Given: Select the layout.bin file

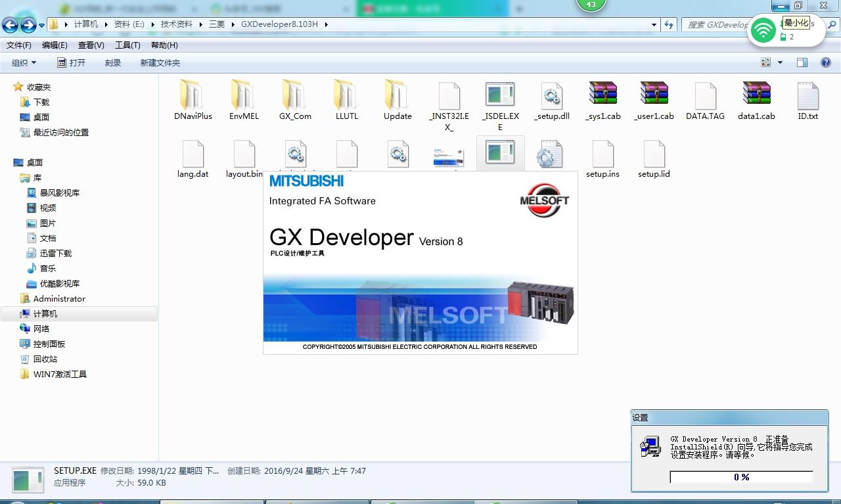Looking at the screenshot, I should tap(244, 160).
